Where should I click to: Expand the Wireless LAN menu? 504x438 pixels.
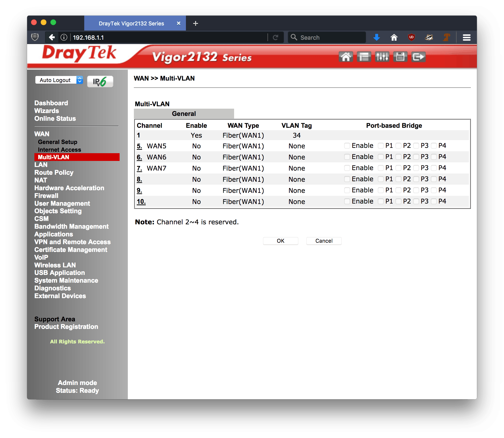(x=55, y=265)
